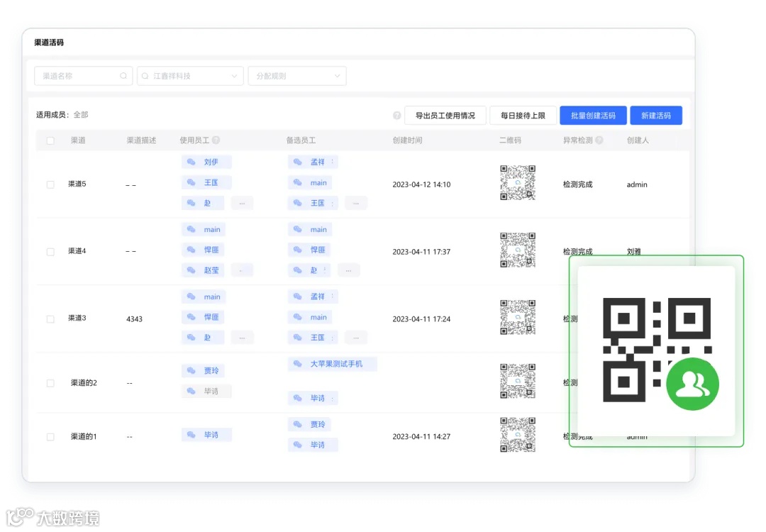Click the green contacts icon on large QR code
Image resolution: width=766 pixels, height=532 pixels.
click(692, 384)
